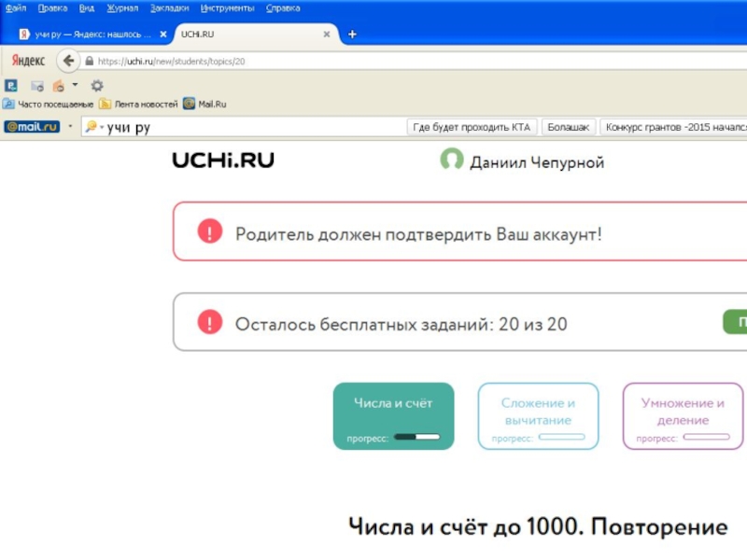Select the Числа и счёт topic card
The width and height of the screenshot is (747, 560).
pyautogui.click(x=393, y=416)
